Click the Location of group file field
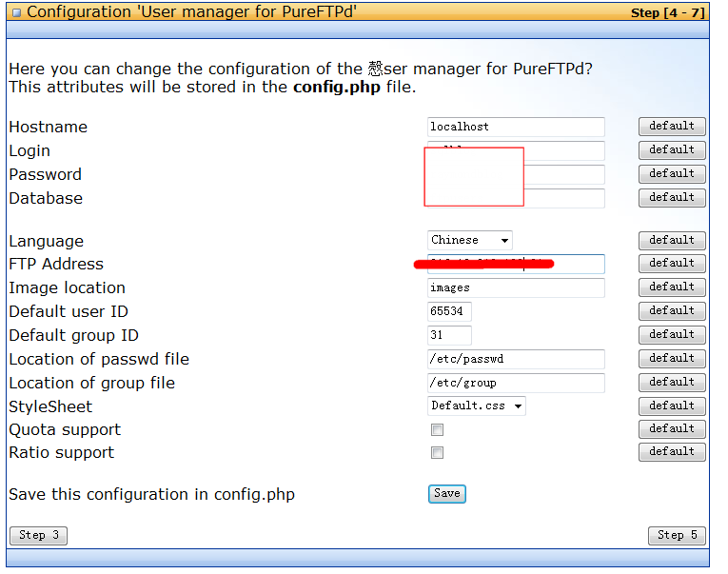728x574 pixels. point(516,383)
